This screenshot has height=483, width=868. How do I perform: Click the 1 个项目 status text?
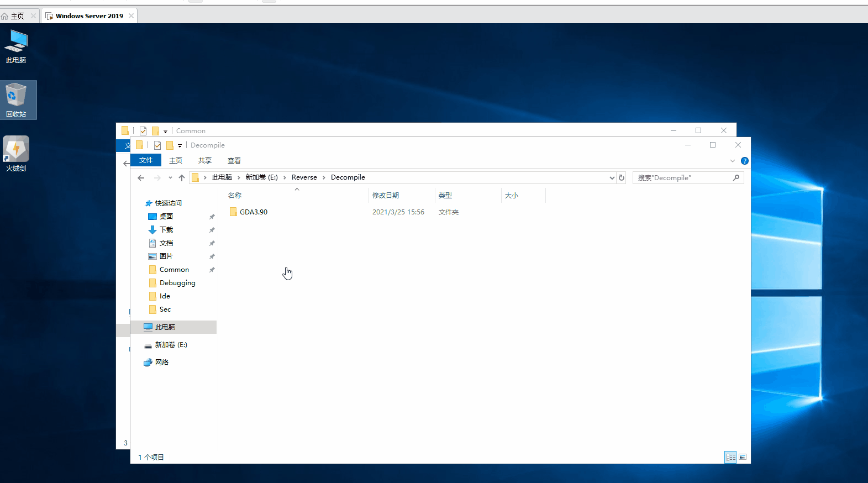pyautogui.click(x=151, y=458)
